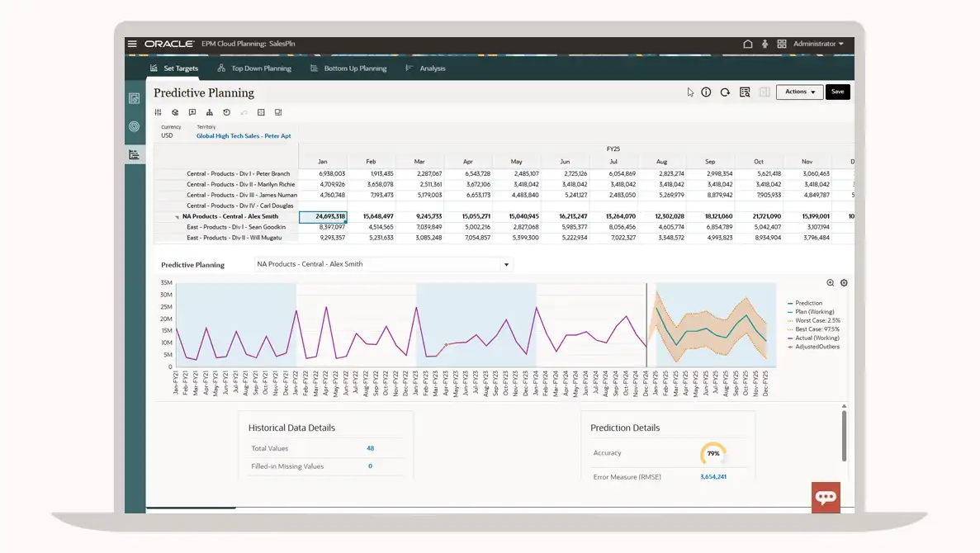Screen dimensions: 980x553
Task: Collapse NA Products - Central - Alex Smith row
Action: tap(177, 217)
